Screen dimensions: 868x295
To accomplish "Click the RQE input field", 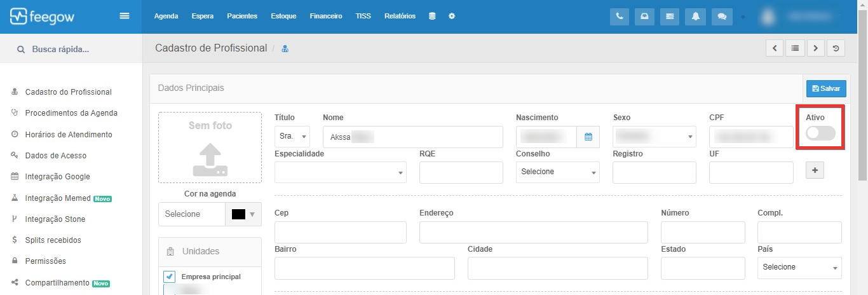I will [x=461, y=172].
